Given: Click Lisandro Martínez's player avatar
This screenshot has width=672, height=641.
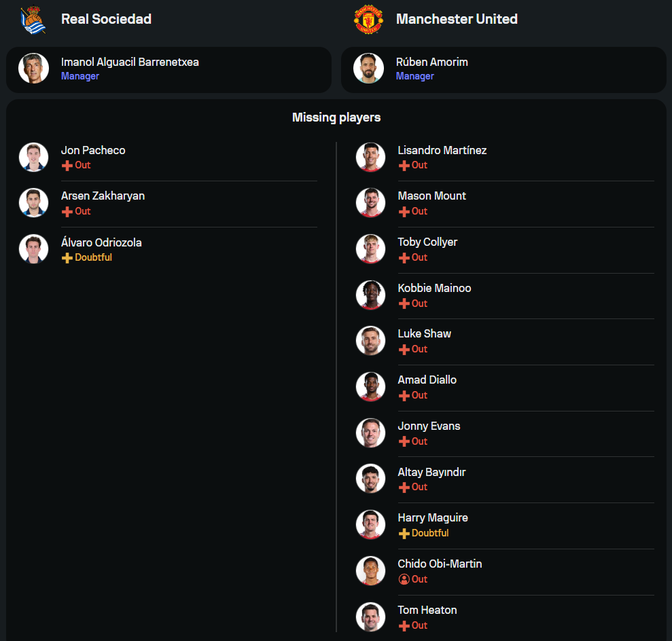Looking at the screenshot, I should point(370,157).
